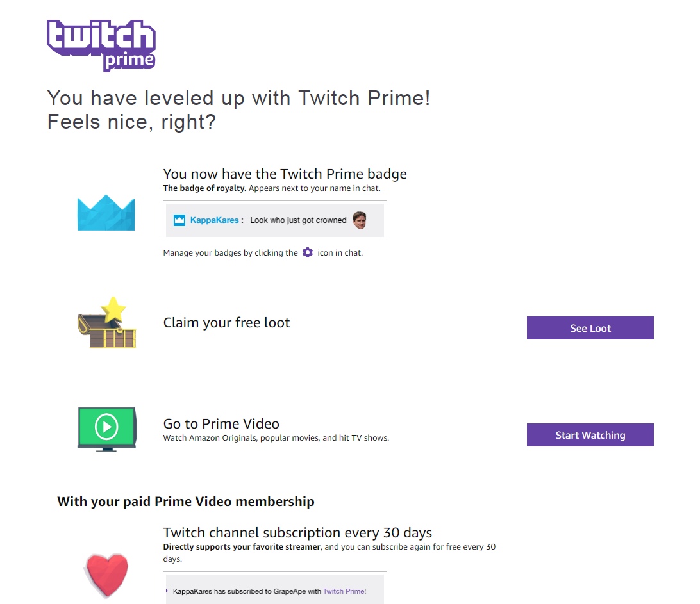The height and width of the screenshot is (604, 700).
Task: Click the blue crown badge icon
Action: pos(106,213)
